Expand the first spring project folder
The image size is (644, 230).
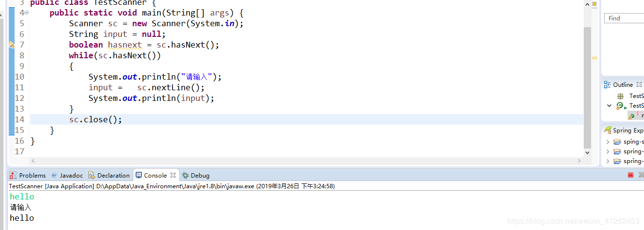(x=608, y=142)
